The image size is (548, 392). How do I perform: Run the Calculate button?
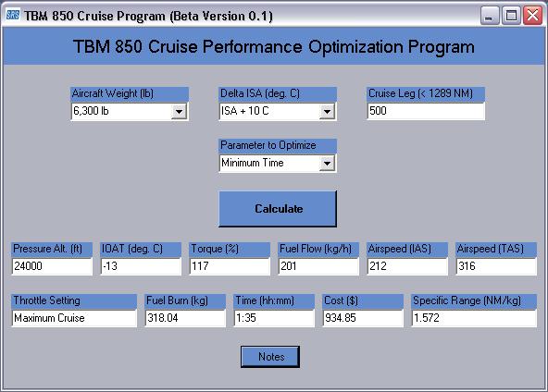coord(278,209)
